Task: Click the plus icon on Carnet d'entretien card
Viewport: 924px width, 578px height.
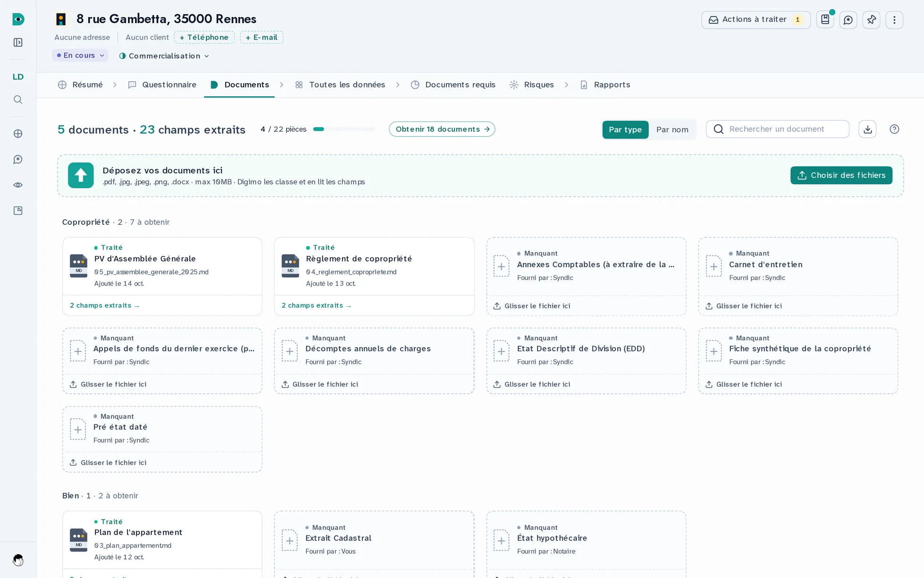Action: (x=714, y=266)
